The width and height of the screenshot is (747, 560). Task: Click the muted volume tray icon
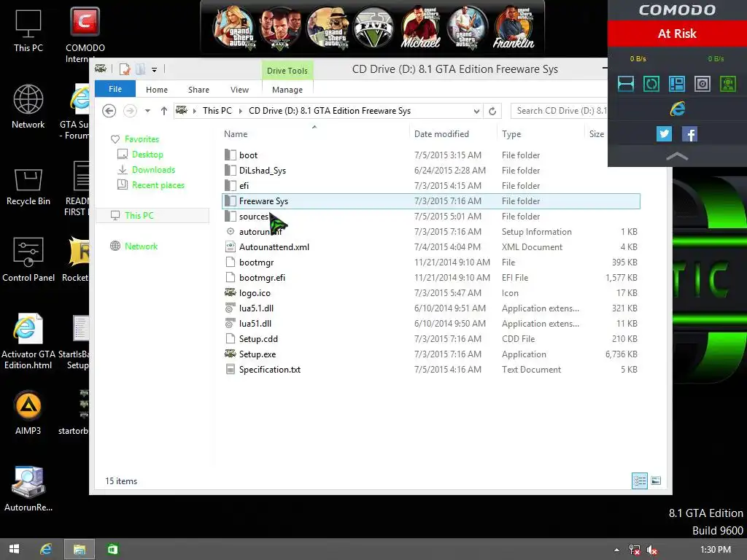coord(651,550)
